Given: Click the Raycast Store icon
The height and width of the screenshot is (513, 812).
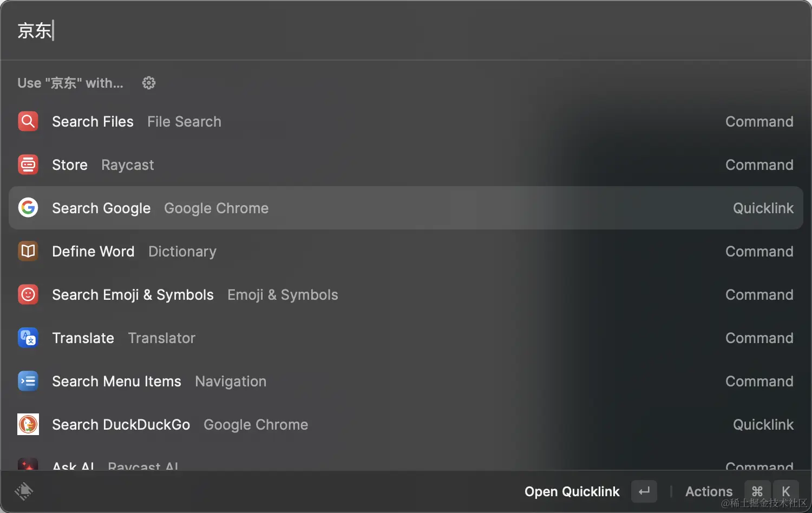Looking at the screenshot, I should pyautogui.click(x=28, y=165).
